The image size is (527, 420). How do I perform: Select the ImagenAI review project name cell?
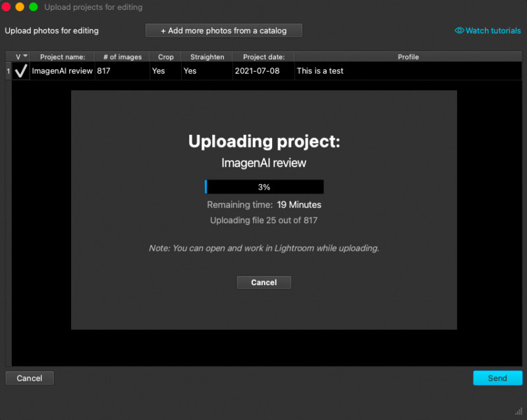pos(62,71)
